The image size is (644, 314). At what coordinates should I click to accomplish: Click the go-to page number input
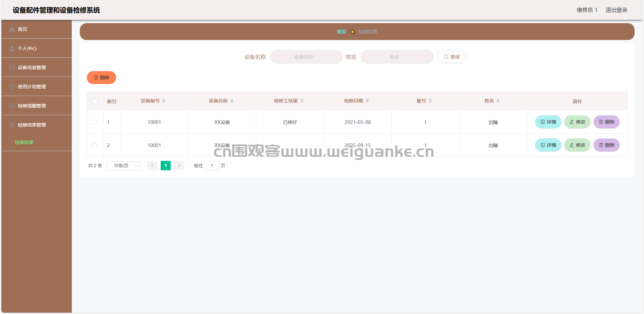(x=212, y=166)
